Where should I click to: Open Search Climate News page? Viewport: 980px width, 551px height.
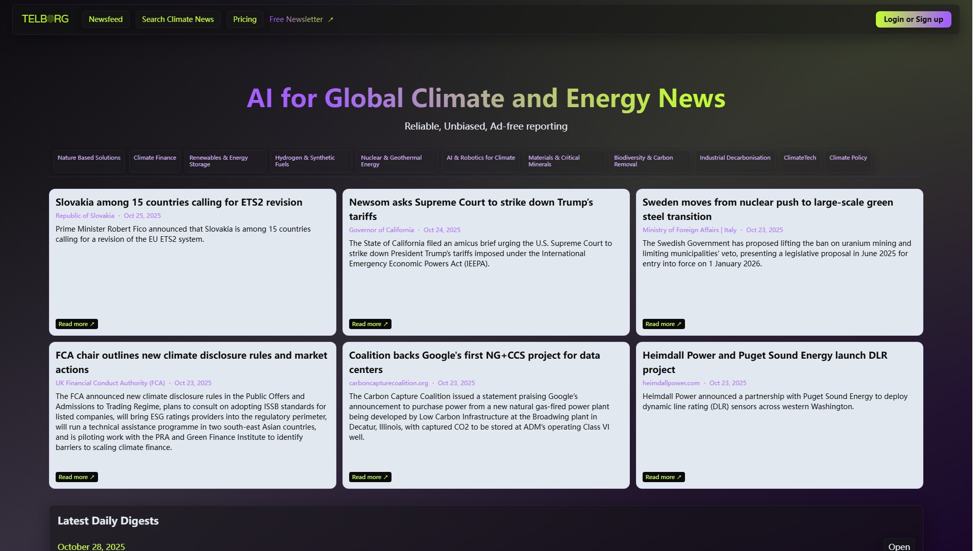point(178,19)
